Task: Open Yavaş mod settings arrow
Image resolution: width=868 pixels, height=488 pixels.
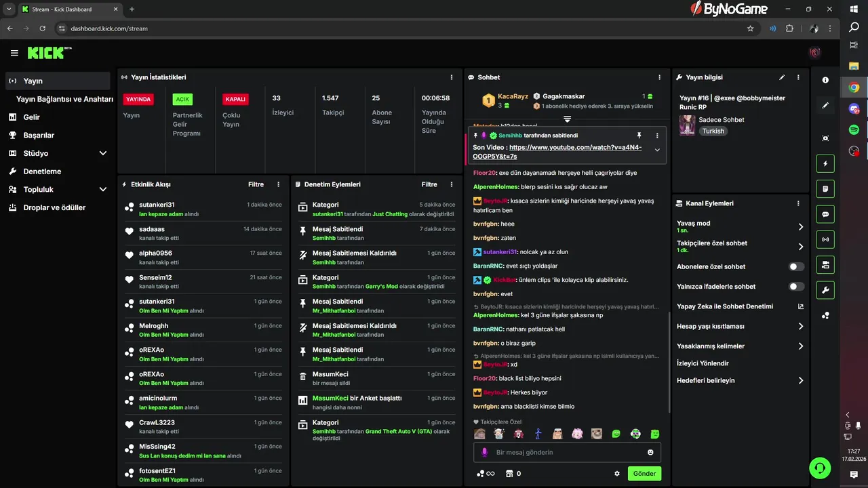Action: click(800, 227)
